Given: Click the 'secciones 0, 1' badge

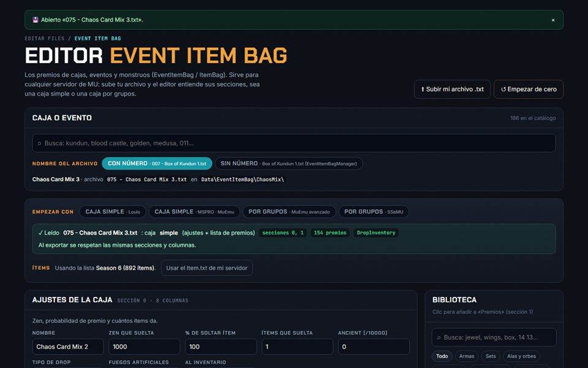Looking at the screenshot, I should click(x=283, y=233).
